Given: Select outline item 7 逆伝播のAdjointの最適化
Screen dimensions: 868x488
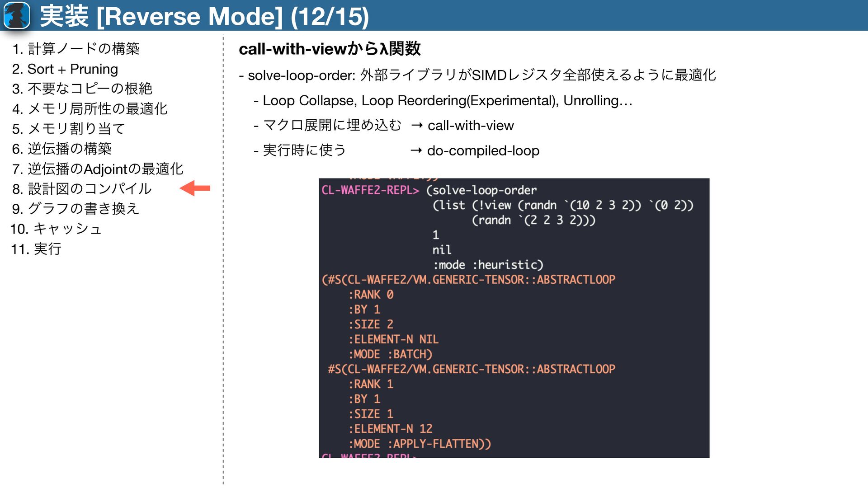Looking at the screenshot, I should point(98,169).
